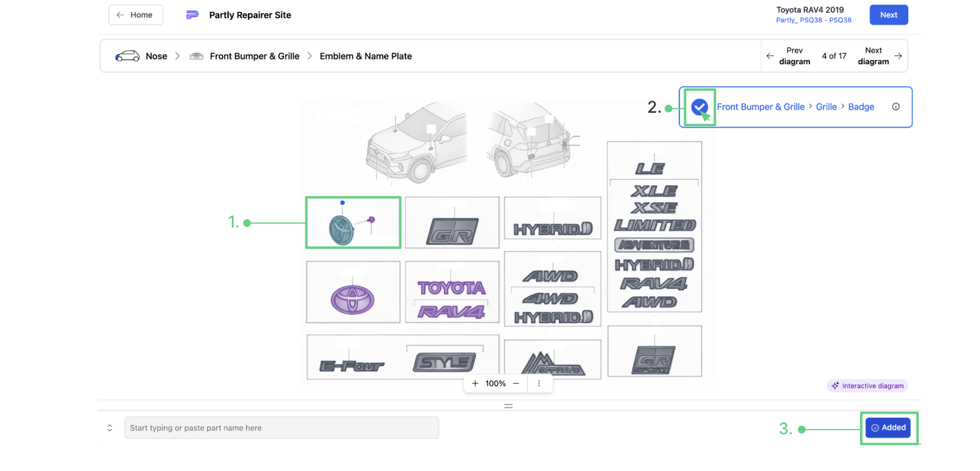The height and width of the screenshot is (471, 980).
Task: Select the LIMITED trim badge
Action: 655,225
